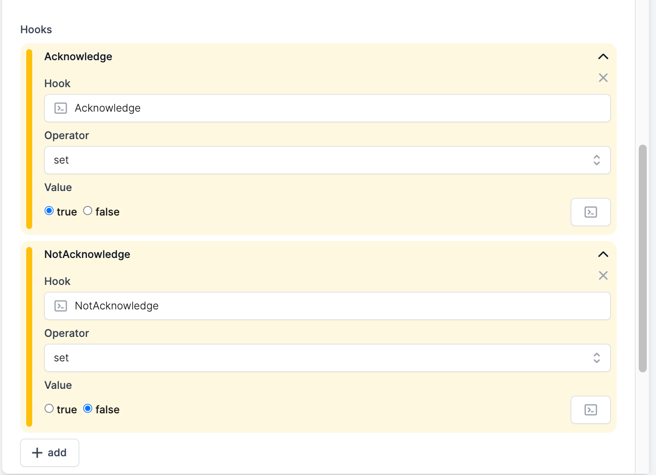The height and width of the screenshot is (475, 656).
Task: Click plus icon on add button
Action: 37,453
